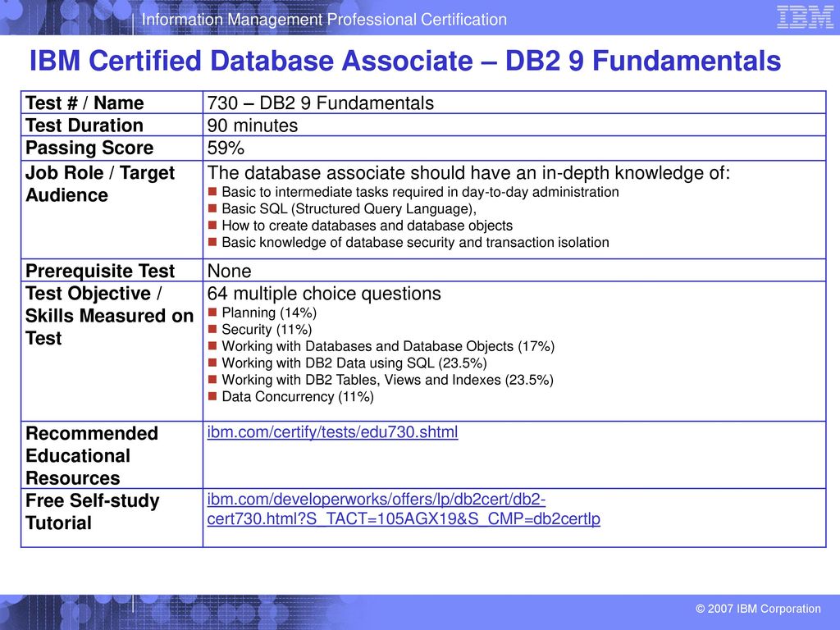Screen dimensions: 840x630
Task: Click the 'Test Duration' label
Action: tap(84, 126)
